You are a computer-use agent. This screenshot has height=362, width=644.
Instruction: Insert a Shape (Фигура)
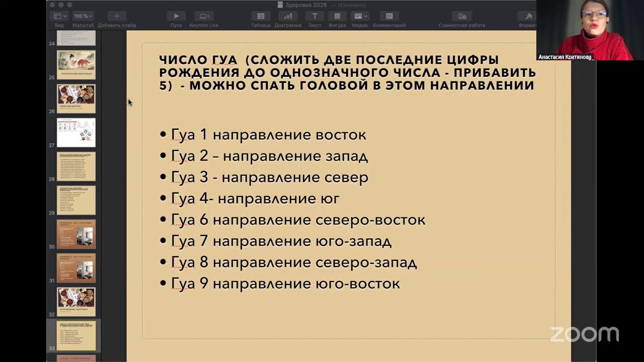coord(337,16)
